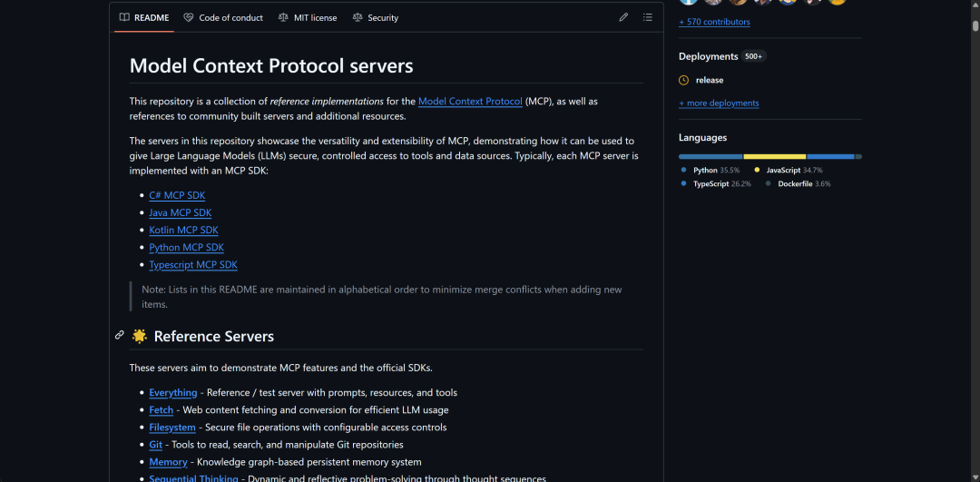Open the Model Context Protocol link

pos(470,101)
